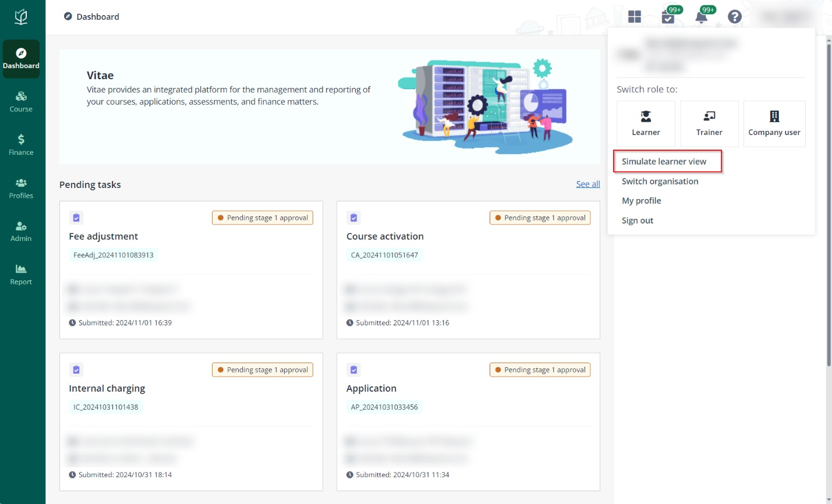Click the Vitae heading in the banner

(x=100, y=75)
